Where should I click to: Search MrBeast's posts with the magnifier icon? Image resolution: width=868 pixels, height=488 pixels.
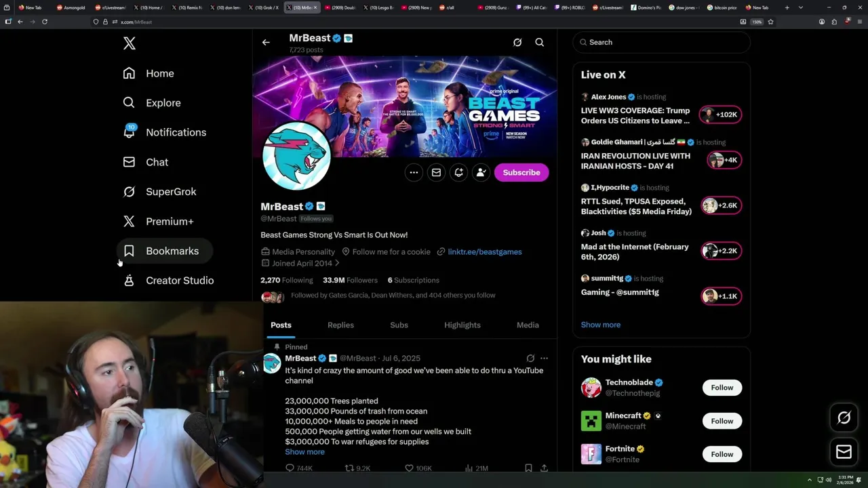pyautogui.click(x=540, y=42)
